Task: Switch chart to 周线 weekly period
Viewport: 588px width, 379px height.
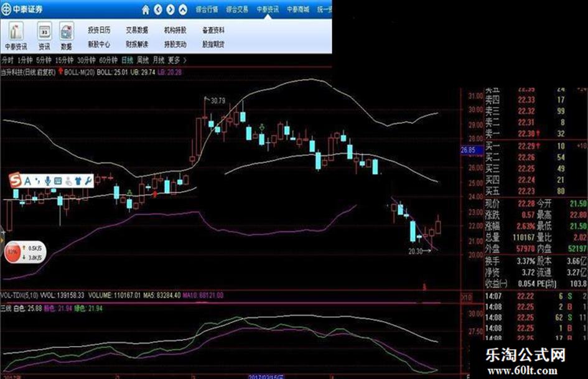Action: coord(143,60)
